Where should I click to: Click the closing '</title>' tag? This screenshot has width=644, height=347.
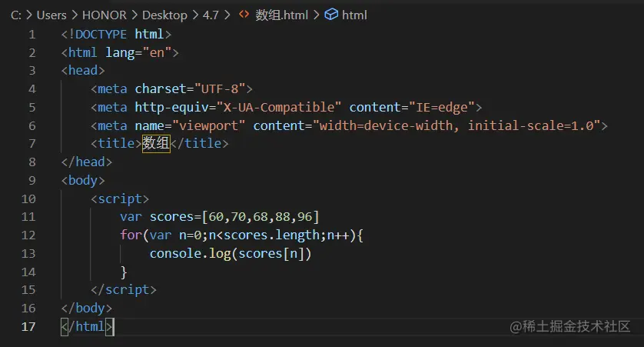(x=199, y=143)
